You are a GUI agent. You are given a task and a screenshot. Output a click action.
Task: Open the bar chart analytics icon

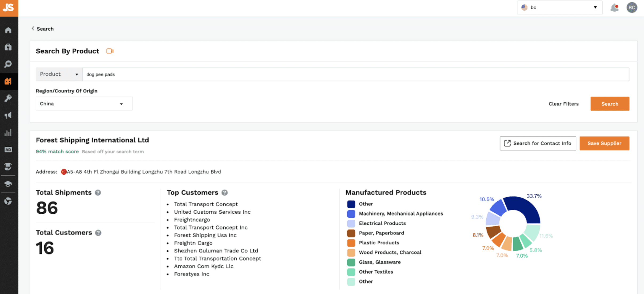pyautogui.click(x=8, y=133)
